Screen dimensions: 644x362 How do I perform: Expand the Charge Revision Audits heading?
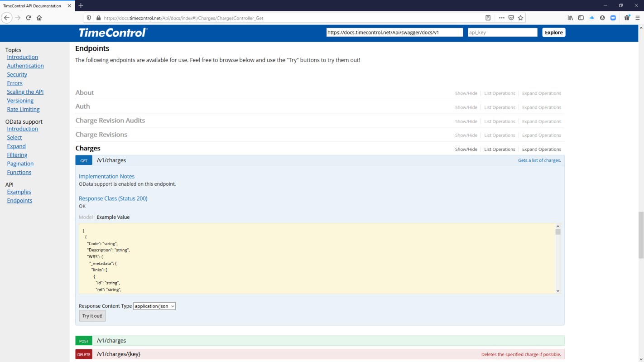(110, 121)
